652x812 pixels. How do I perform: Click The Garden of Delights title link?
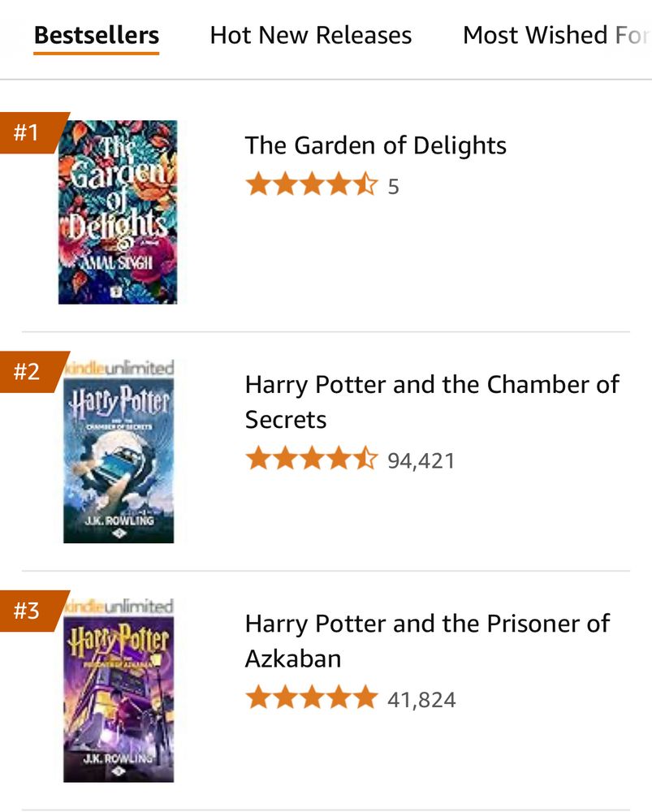coord(375,145)
